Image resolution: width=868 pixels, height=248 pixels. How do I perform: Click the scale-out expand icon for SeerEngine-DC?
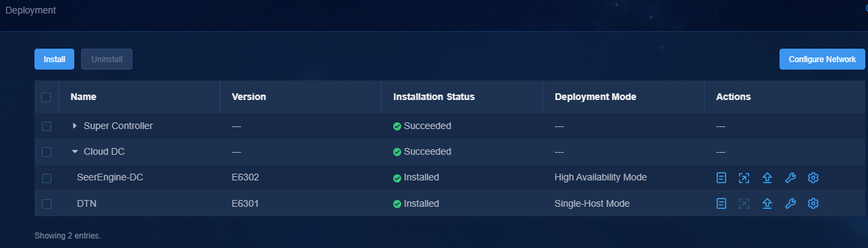point(744,178)
